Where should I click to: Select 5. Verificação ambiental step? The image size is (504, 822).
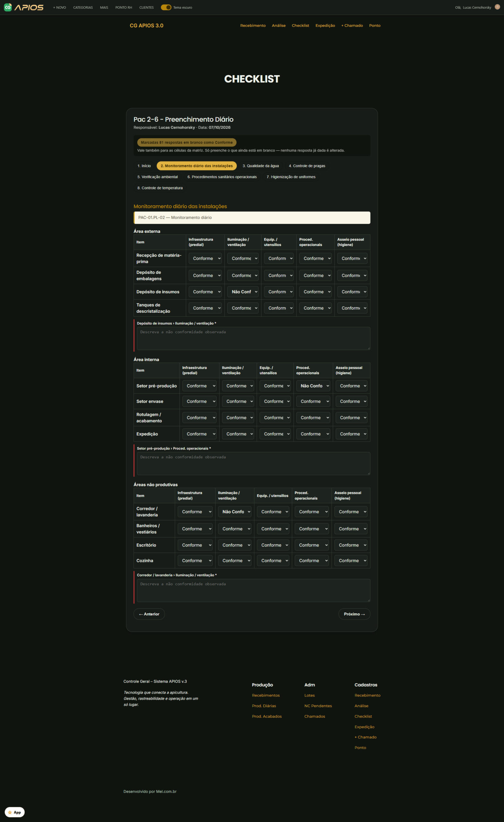click(x=158, y=177)
